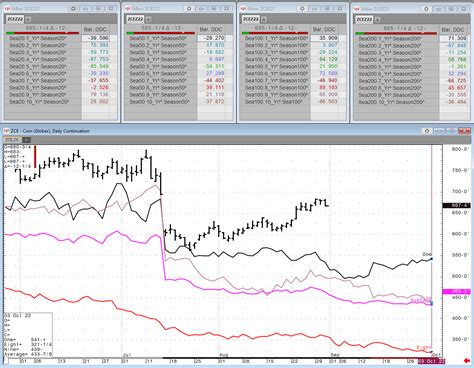
Task: Select ZCI222 tab in Sea100 monitor window
Action: [251, 19]
